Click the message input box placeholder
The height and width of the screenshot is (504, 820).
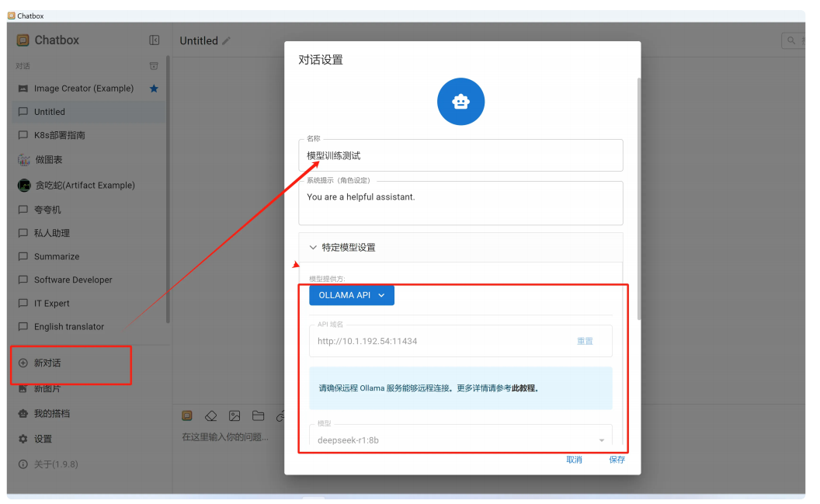[x=225, y=437]
